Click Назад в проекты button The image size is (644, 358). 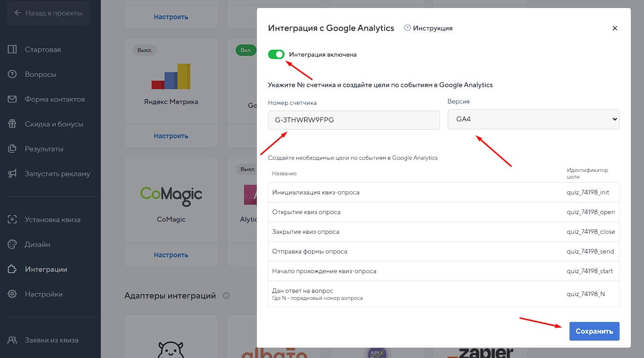(48, 13)
